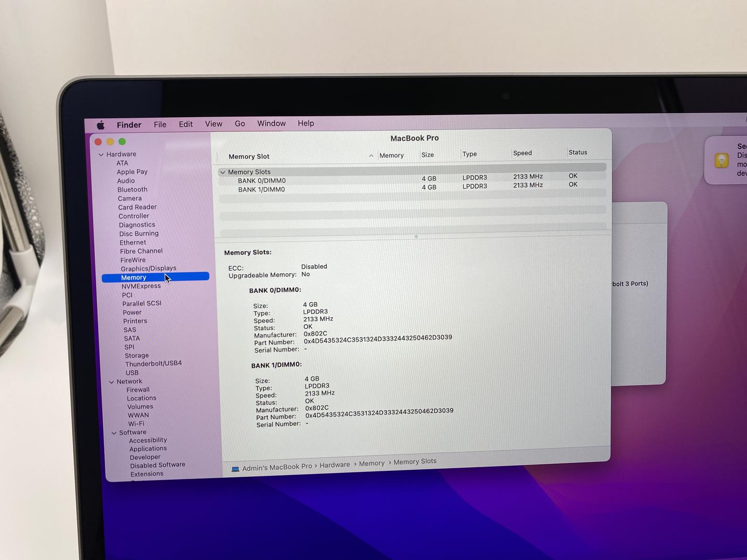Select PCI in the sidebar
The width and height of the screenshot is (747, 560).
point(127,295)
